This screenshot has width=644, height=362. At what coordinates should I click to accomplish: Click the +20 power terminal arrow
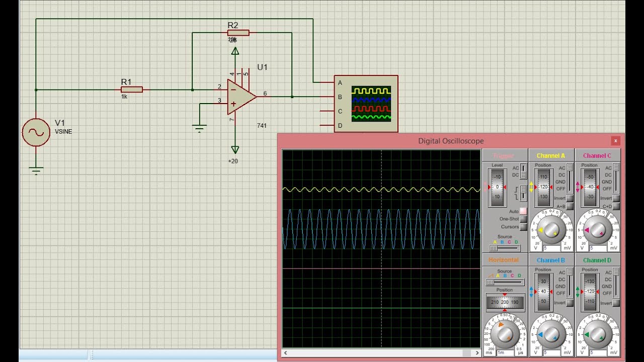coord(235,150)
